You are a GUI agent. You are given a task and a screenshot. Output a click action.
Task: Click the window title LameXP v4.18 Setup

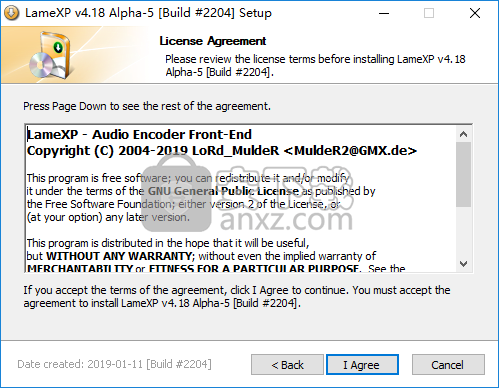tap(148, 13)
